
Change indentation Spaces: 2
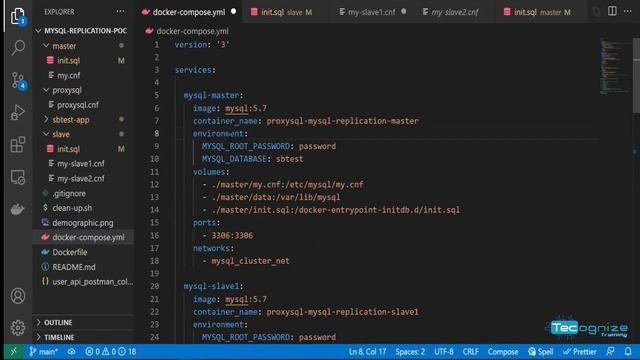(x=410, y=351)
